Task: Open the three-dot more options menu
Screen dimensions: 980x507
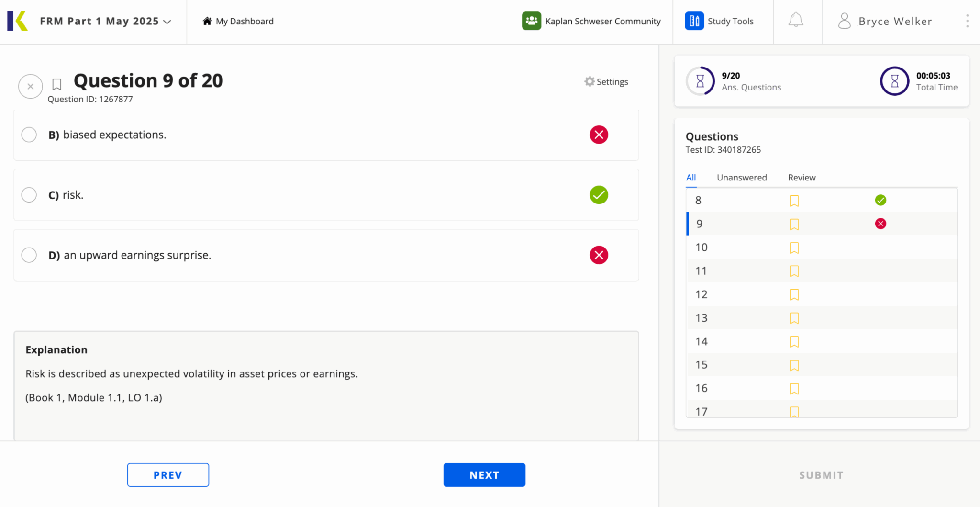Action: 967,21
